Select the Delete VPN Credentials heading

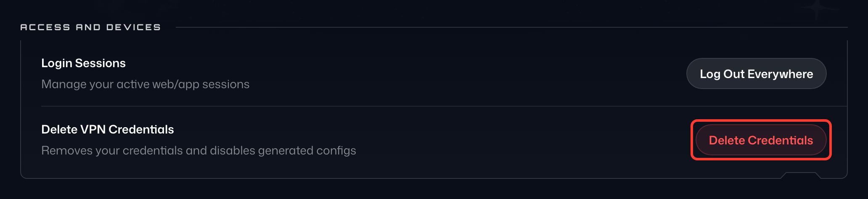pyautogui.click(x=108, y=129)
